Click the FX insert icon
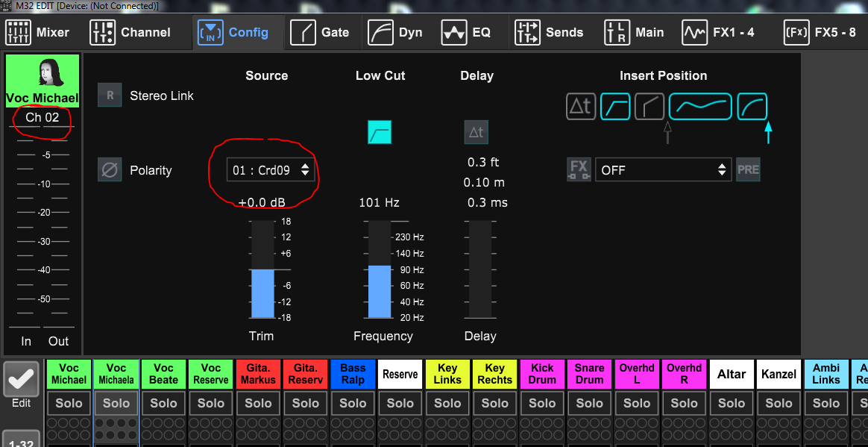 point(579,169)
